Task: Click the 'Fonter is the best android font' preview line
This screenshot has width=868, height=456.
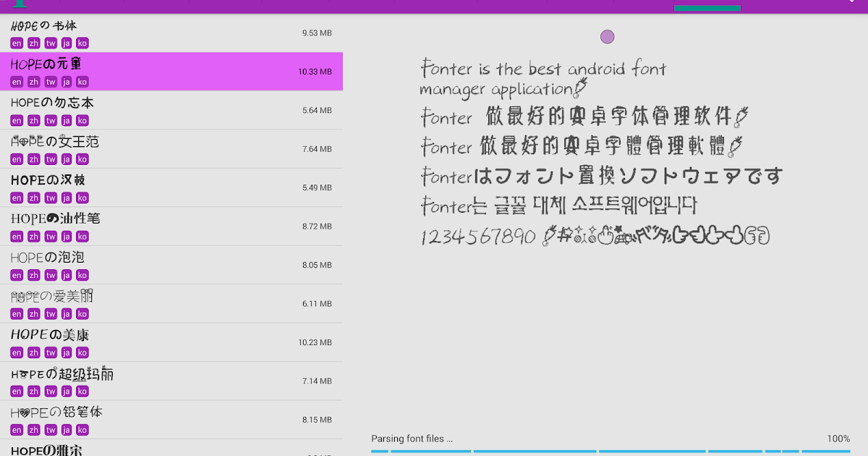Action: 543,69
